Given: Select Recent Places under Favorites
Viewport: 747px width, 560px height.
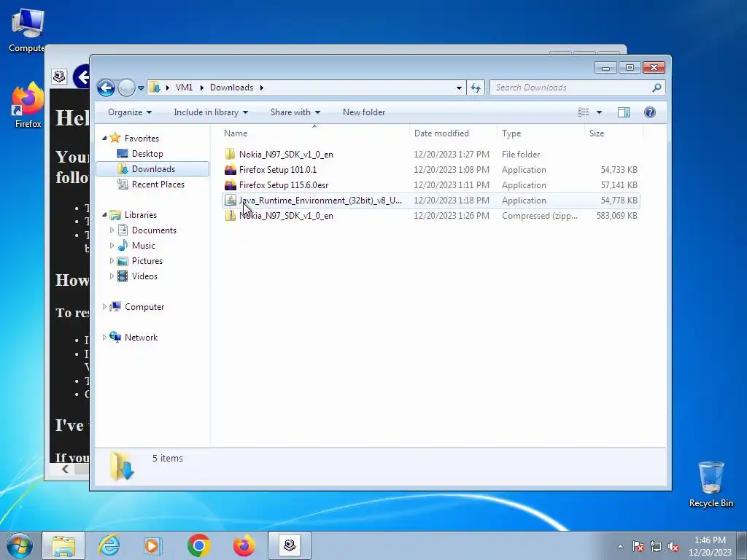Looking at the screenshot, I should (158, 184).
